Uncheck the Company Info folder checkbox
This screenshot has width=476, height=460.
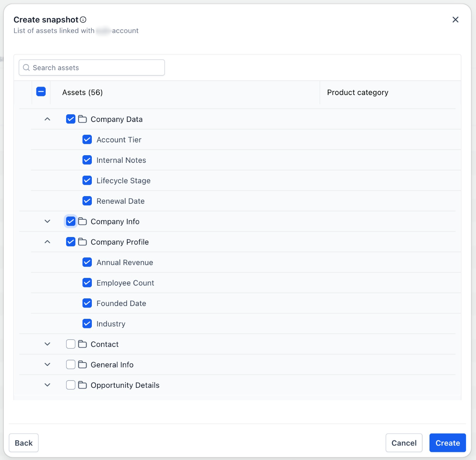(71, 221)
